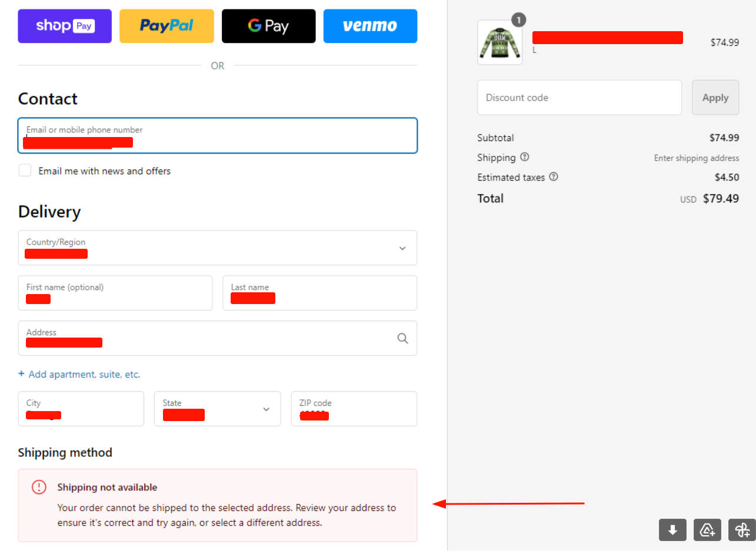Click the Estimated taxes value $4.50
Viewport: 756px width, 554px height.
click(727, 177)
